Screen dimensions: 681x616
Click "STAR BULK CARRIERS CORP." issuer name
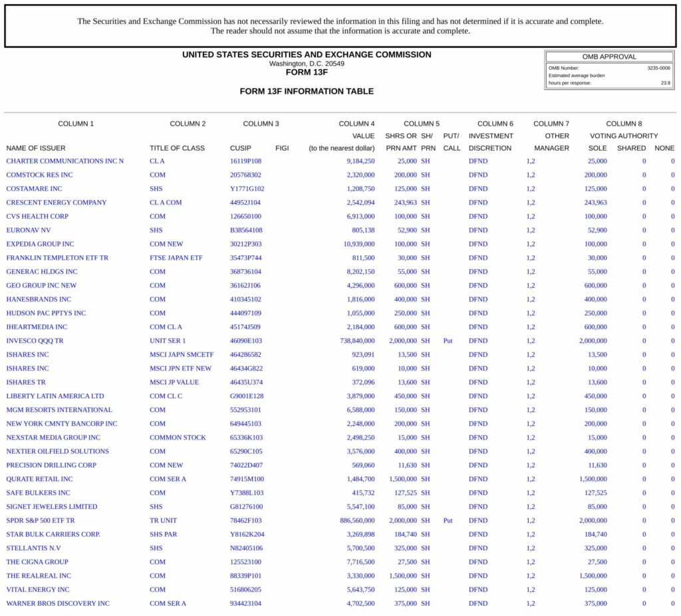53,534
